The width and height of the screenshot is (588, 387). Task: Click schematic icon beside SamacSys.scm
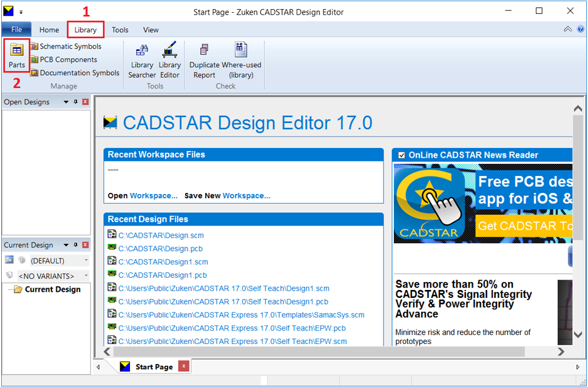click(112, 314)
